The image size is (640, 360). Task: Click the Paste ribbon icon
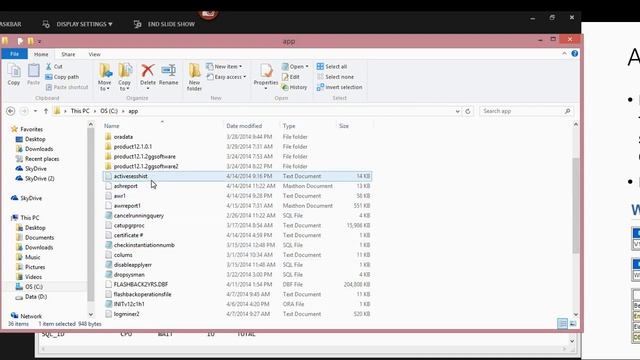tap(33, 75)
